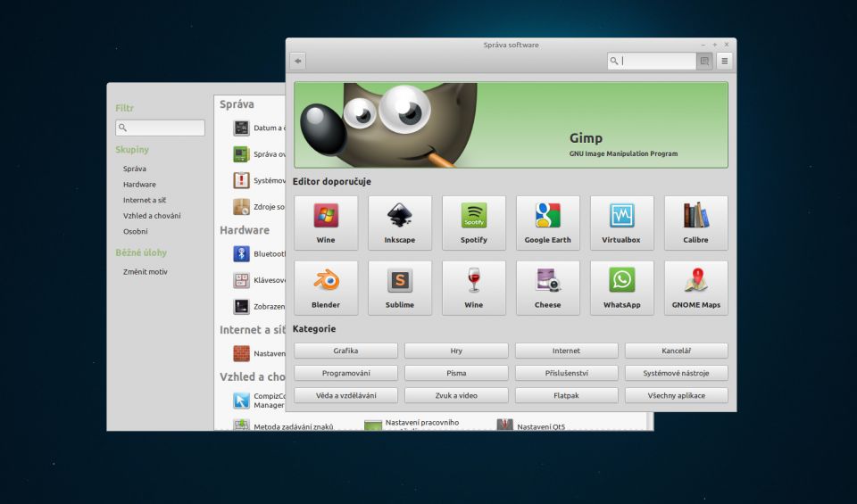Open the Grafika category
857x504 pixels.
[x=346, y=351]
